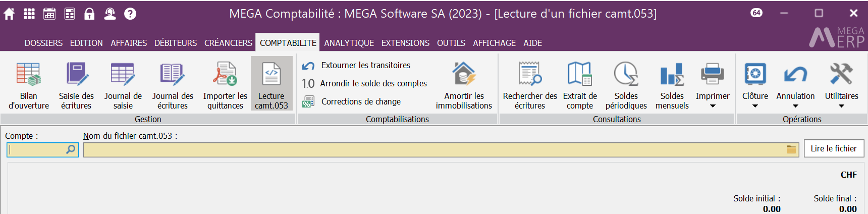Click the Lire le fichier button
Image resolution: width=868 pixels, height=214 pixels.
click(834, 148)
